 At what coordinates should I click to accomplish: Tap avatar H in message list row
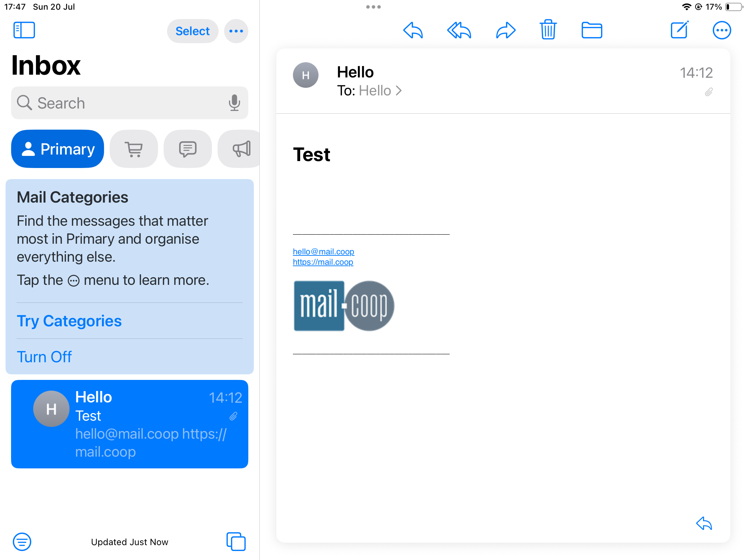[51, 409]
